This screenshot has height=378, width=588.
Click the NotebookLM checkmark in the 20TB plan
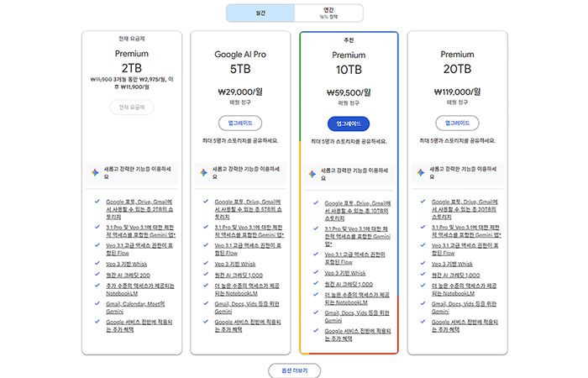pos(423,286)
